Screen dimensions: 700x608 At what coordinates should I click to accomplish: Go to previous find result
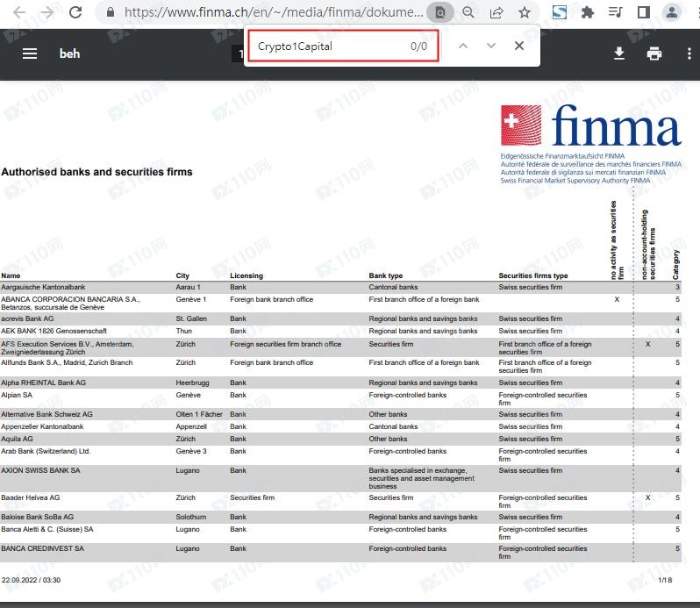(x=463, y=46)
